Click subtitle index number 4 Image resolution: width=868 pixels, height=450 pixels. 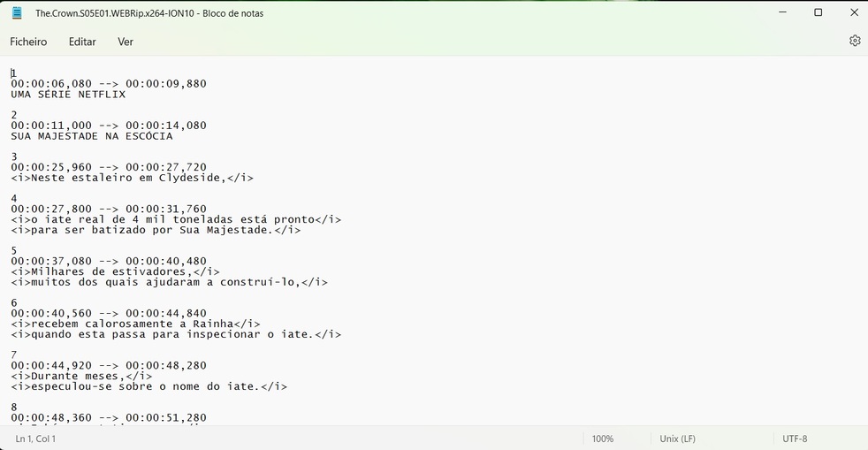click(x=14, y=198)
